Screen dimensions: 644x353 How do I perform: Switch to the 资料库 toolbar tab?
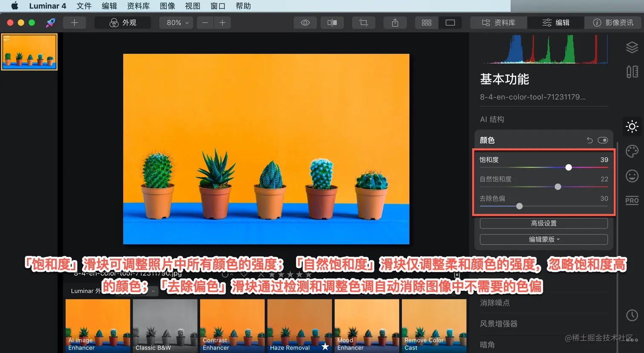[x=498, y=23]
